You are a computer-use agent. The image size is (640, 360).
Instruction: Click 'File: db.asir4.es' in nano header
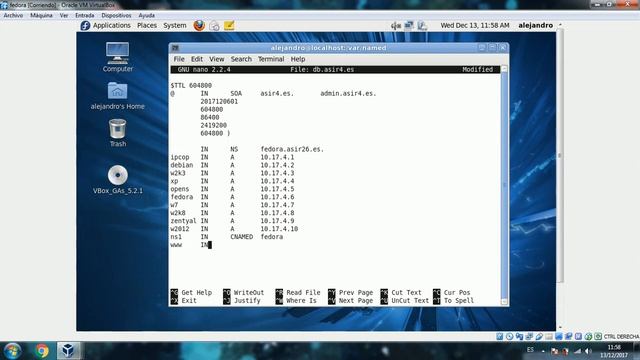pos(322,69)
